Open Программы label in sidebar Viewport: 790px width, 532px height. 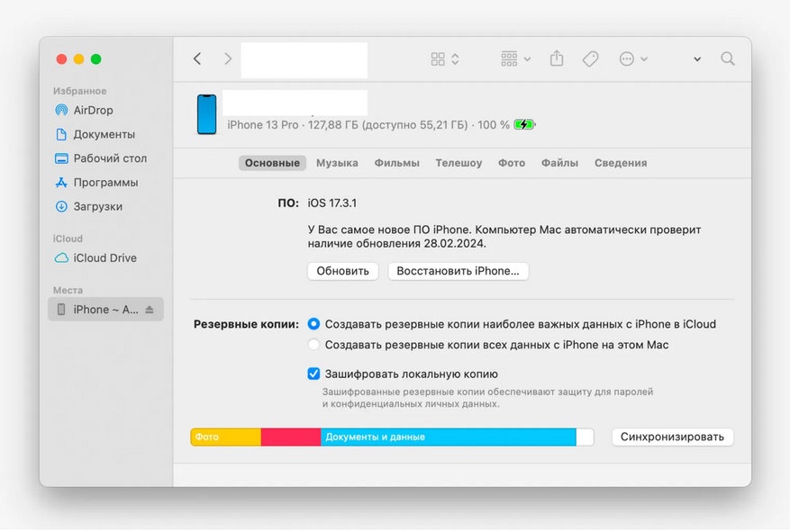[x=105, y=182]
